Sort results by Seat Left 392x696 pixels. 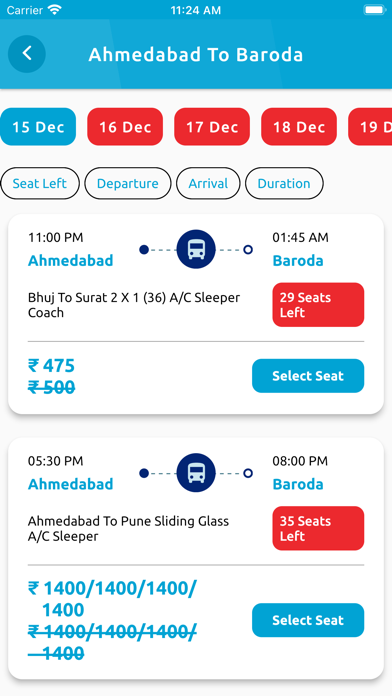[40, 183]
